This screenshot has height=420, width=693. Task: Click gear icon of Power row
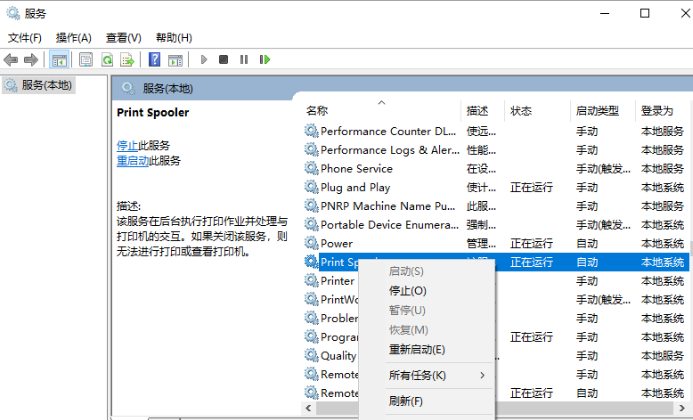click(311, 243)
